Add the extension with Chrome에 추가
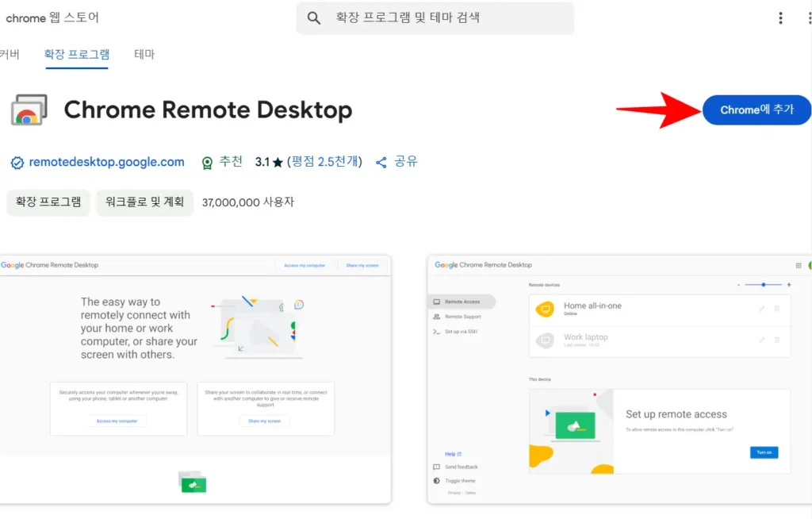The width and height of the screenshot is (812, 519). click(756, 110)
